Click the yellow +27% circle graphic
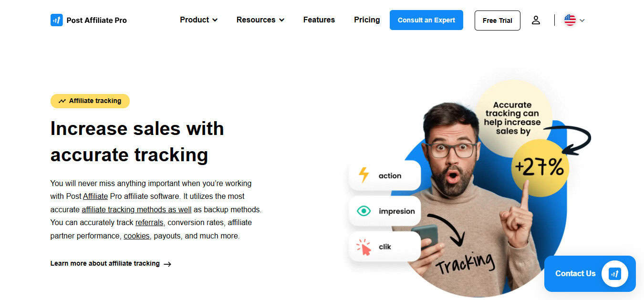 coord(540,168)
